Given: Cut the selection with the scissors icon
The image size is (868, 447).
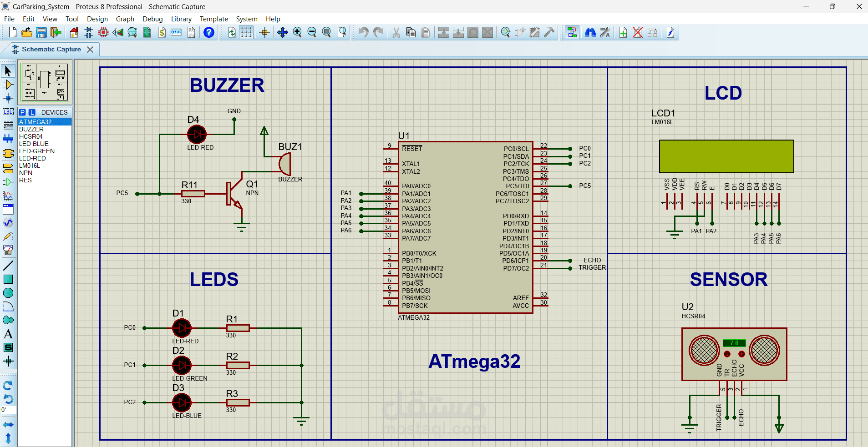Looking at the screenshot, I should 396,32.
